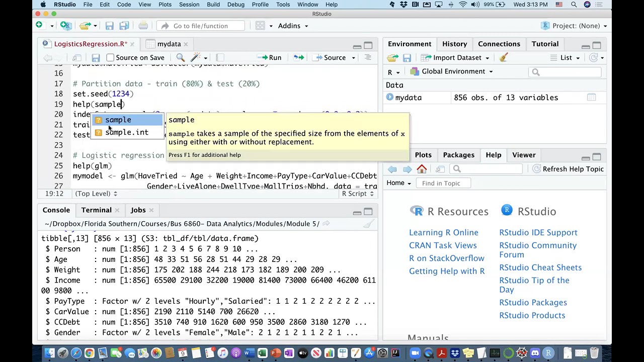Viewport: 644px width, 362px height.
Task: Click the Save all documents icon
Action: coord(124,26)
